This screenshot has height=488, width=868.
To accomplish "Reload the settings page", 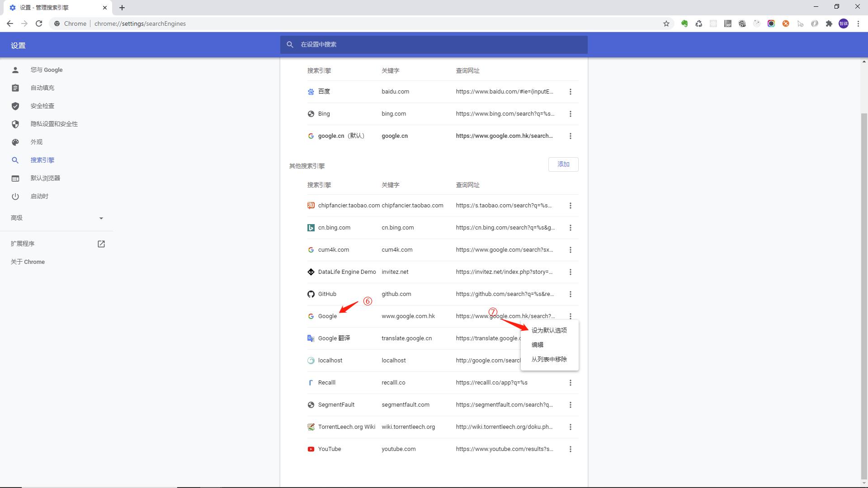I will [x=39, y=23].
